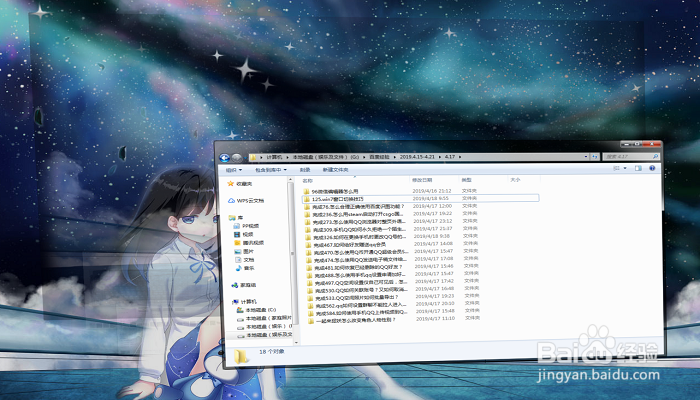Select folder 完成562 in file list
Image resolution: width=700 pixels, height=400 pixels.
pos(358,306)
